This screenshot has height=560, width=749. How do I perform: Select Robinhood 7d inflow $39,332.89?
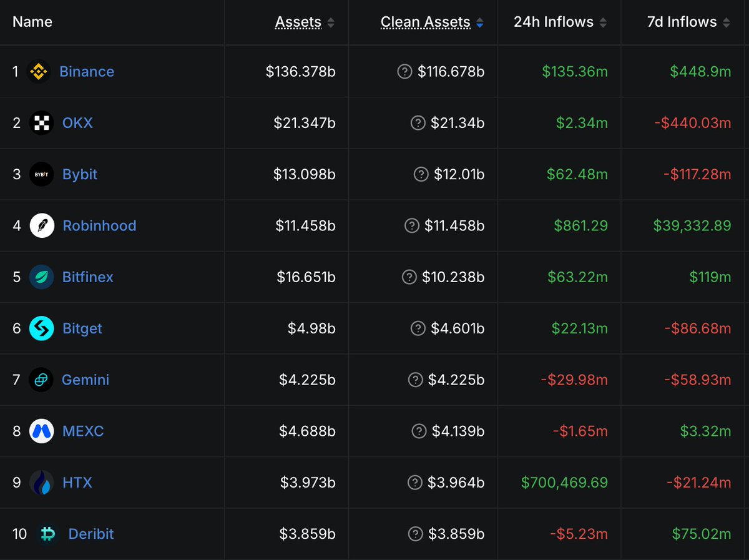click(x=692, y=225)
